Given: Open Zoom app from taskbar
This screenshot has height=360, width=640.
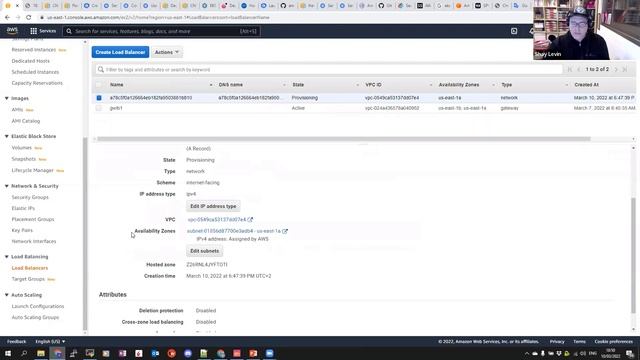Looking at the screenshot, I should pos(269,353).
